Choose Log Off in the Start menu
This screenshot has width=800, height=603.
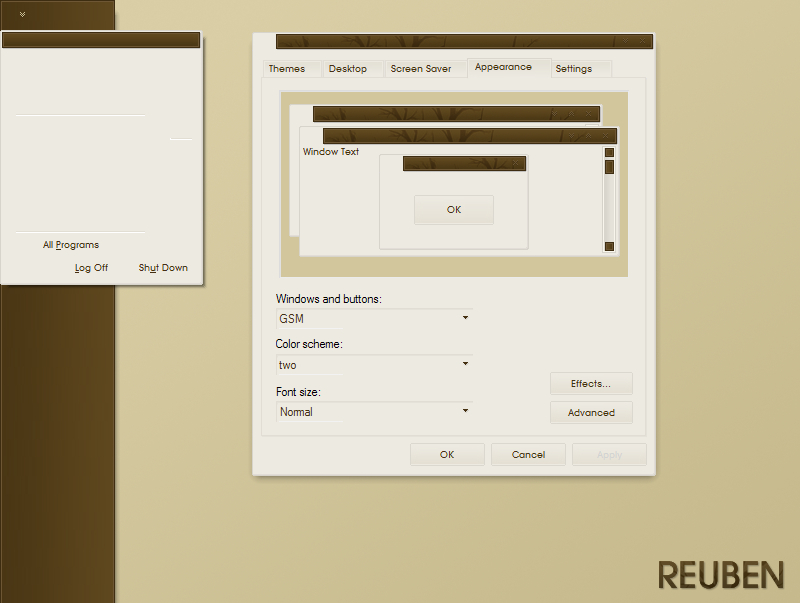[91, 268]
